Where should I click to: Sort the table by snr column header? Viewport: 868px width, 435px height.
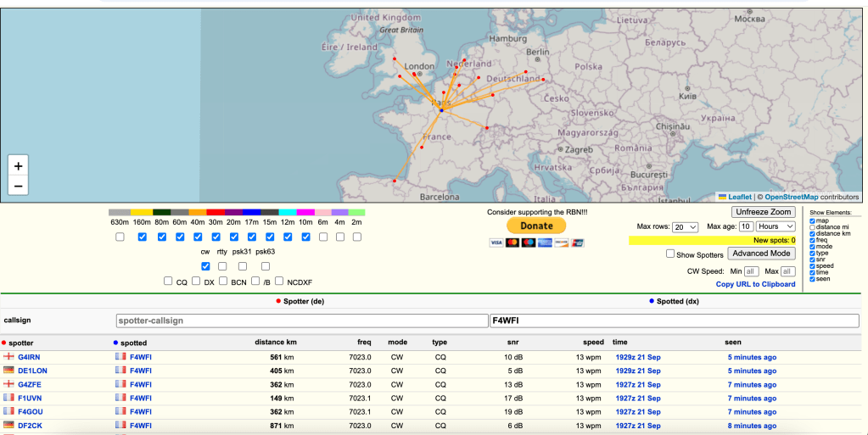[512, 342]
